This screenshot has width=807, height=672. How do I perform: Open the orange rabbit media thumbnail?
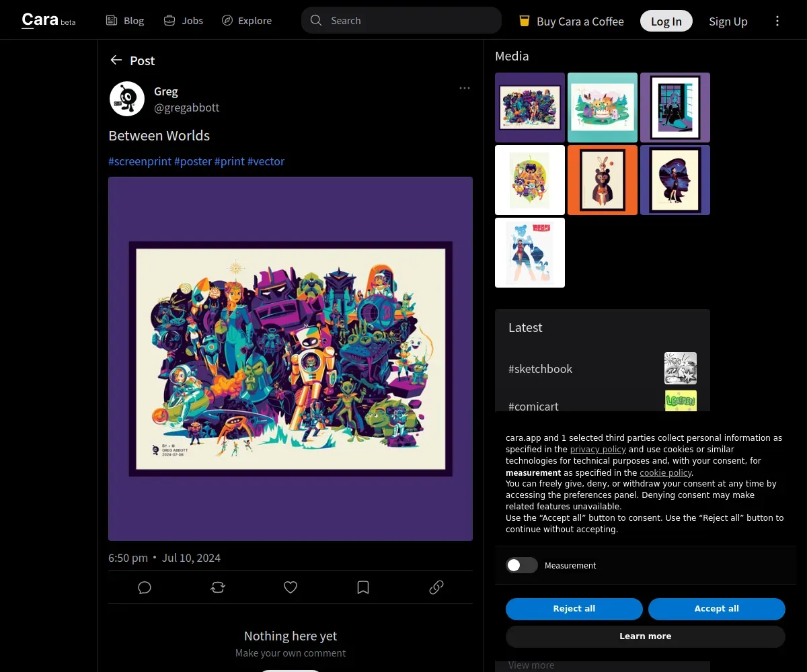[x=603, y=180]
